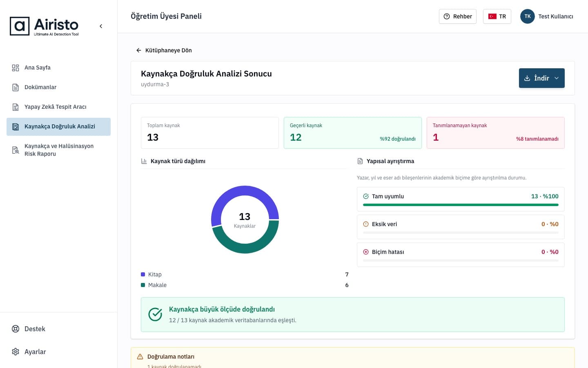Click the Tanımlanamayan kaynak card
This screenshot has height=368, width=588.
[x=496, y=133]
